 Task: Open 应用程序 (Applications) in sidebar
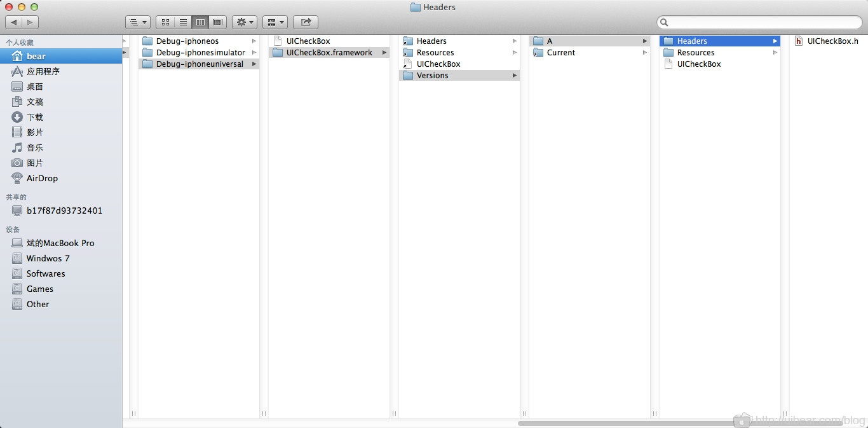pos(43,71)
